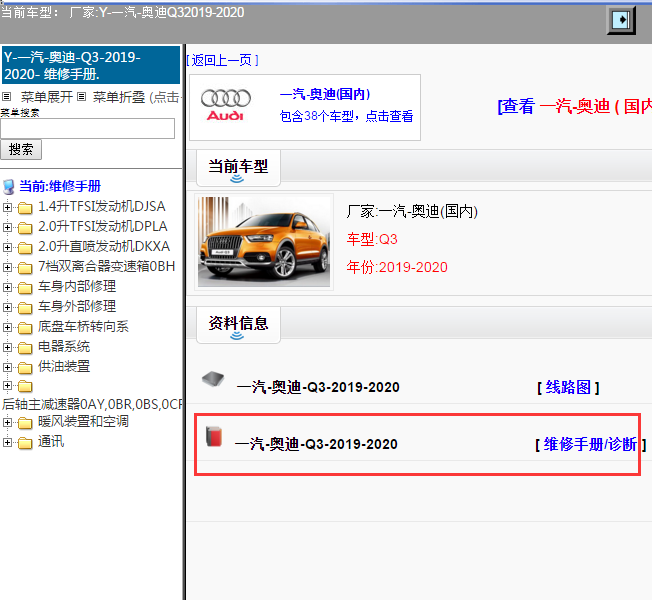This screenshot has width=652, height=600.
Task: Open 1.4升TFSI发动机DJSA tree item
Action: 101,206
